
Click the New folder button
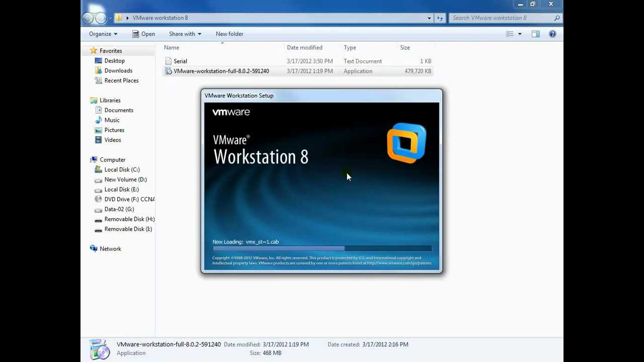tap(229, 34)
